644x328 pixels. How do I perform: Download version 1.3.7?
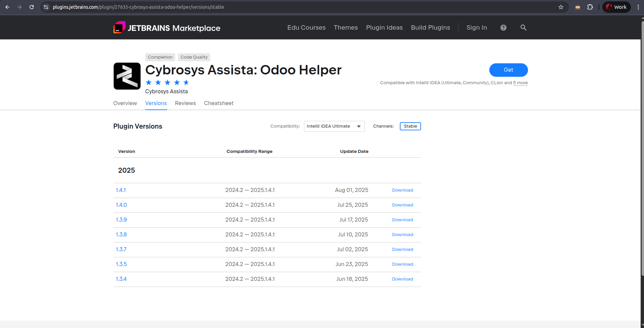tap(403, 250)
